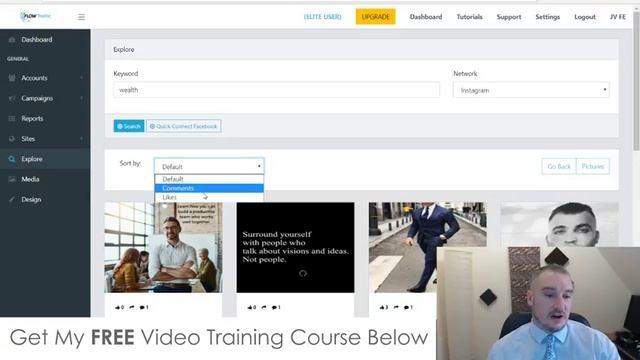The image size is (640, 360).
Task: Open Dashboard in top navigation
Action: pyautogui.click(x=426, y=17)
